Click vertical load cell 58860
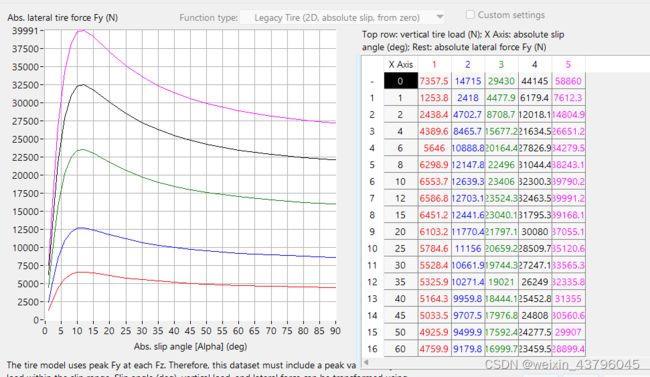This screenshot has width=650, height=377. 568,81
